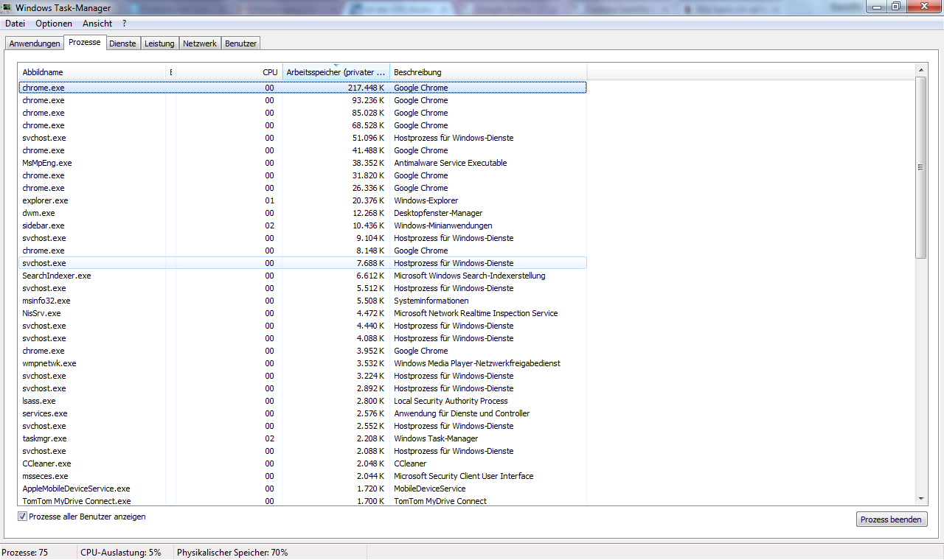Click the scrollbar down arrow
The height and width of the screenshot is (560, 944).
point(921,499)
